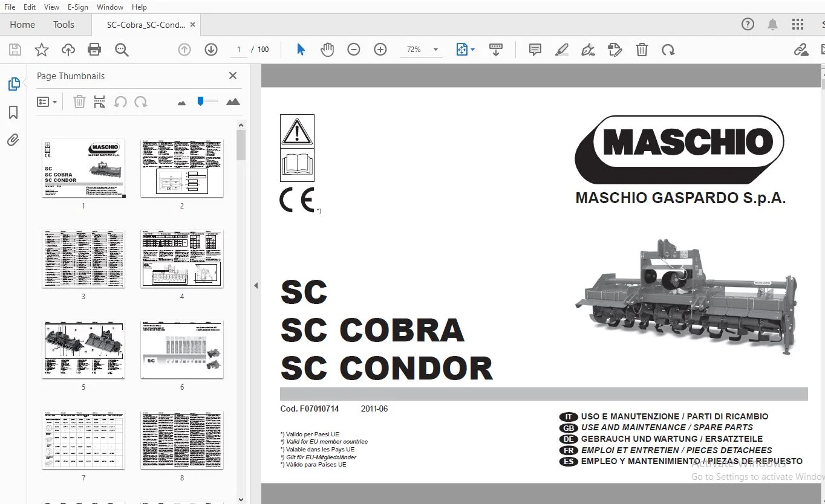Activate the Hand pan tool
The width and height of the screenshot is (825, 504).
coord(327,50)
